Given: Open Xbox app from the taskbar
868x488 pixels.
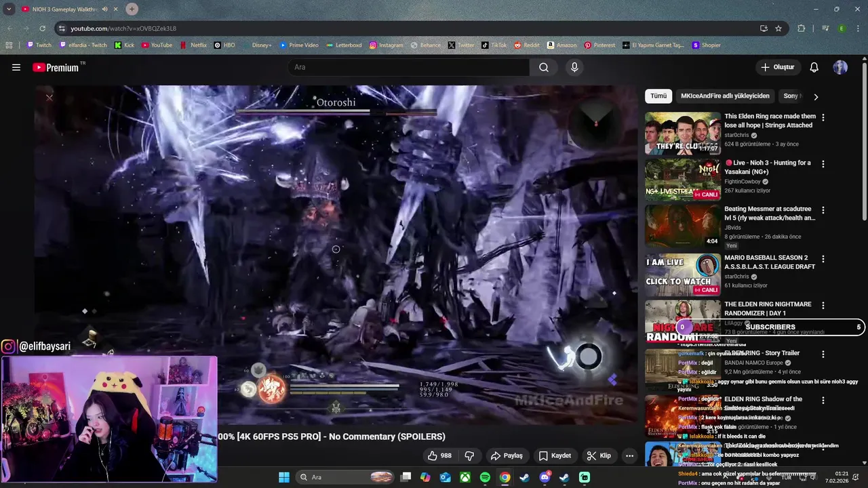Looking at the screenshot, I should pos(465,477).
